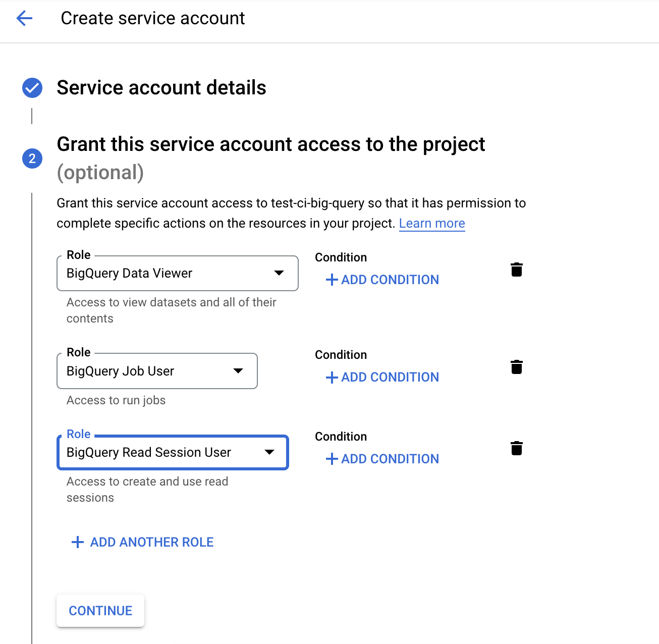Viewport: 659px width, 644px height.
Task: Click Add Another Role
Action: [x=143, y=542]
